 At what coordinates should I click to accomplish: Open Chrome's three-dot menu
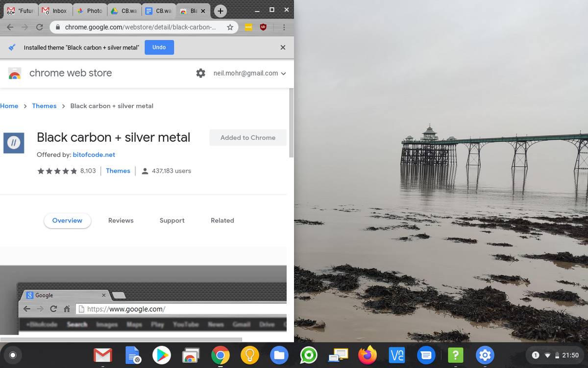pos(284,27)
